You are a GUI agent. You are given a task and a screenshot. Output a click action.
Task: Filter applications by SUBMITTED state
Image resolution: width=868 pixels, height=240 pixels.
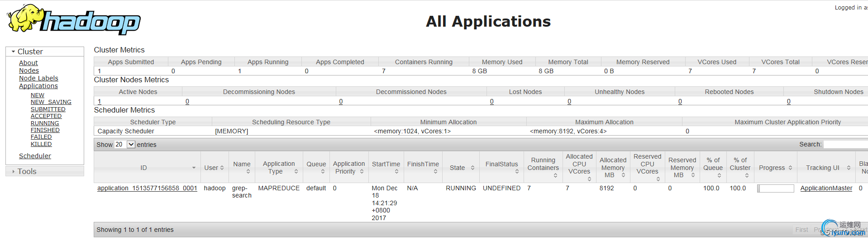click(48, 109)
